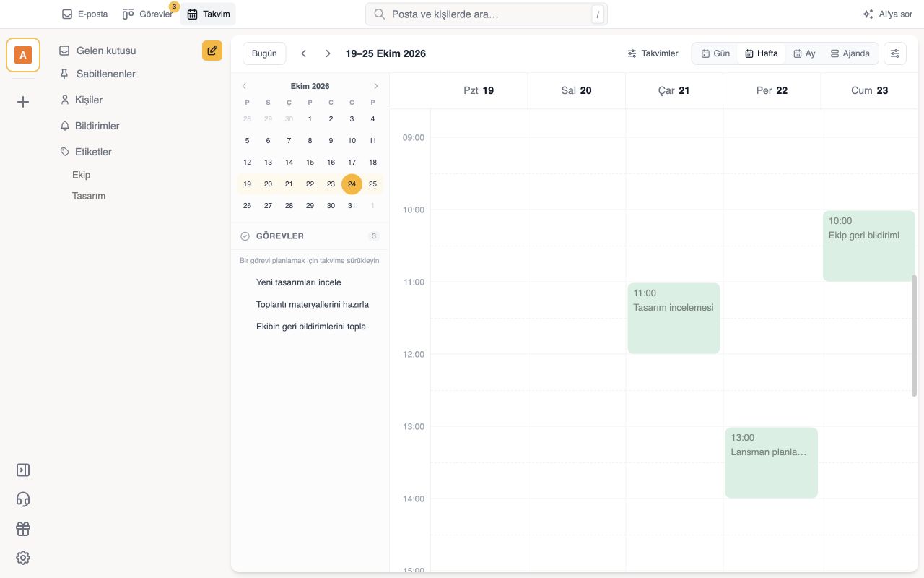The height and width of the screenshot is (578, 924).
Task: Open settings gear in left rail
Action: pyautogui.click(x=23, y=558)
